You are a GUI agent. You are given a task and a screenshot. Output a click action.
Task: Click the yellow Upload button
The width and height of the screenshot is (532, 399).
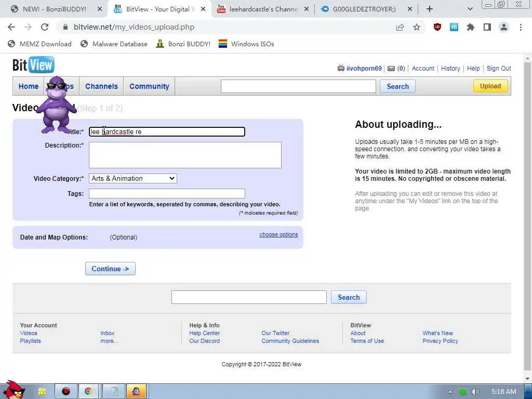(490, 86)
